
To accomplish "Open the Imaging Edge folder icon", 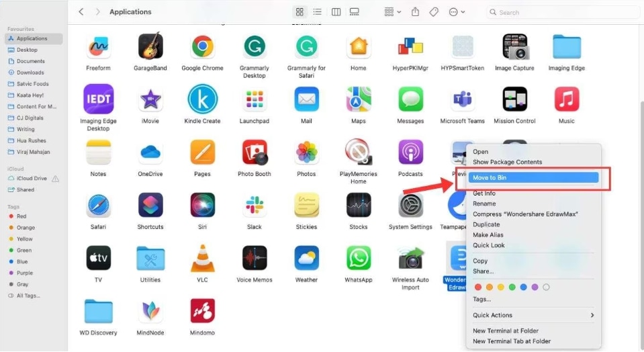I will point(567,46).
